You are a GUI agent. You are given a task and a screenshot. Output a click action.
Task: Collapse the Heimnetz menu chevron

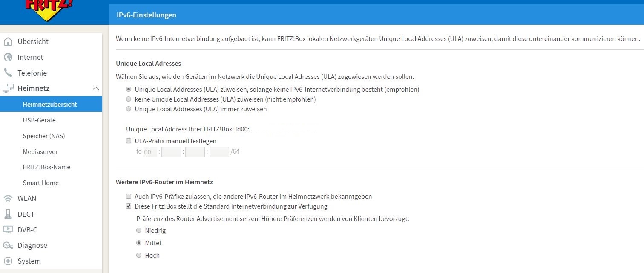[x=95, y=88]
